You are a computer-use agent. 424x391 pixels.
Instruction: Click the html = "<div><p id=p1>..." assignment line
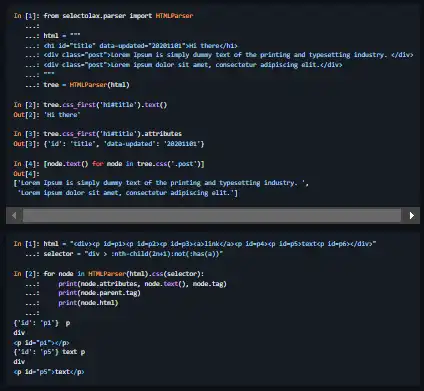pos(210,244)
